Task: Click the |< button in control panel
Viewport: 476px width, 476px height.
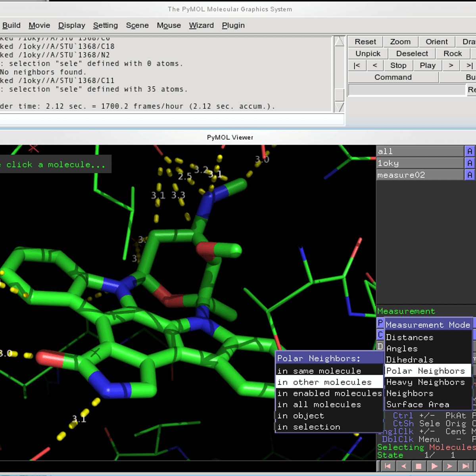Action: coord(357,65)
